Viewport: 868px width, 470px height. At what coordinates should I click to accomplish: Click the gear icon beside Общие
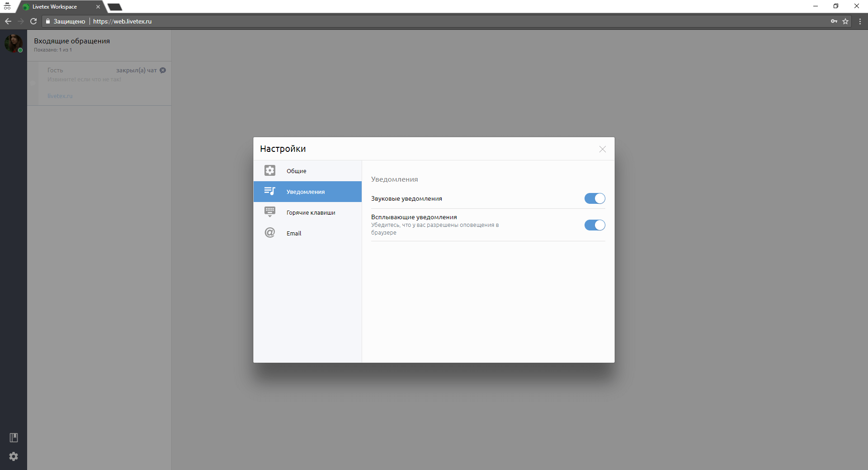(270, 170)
